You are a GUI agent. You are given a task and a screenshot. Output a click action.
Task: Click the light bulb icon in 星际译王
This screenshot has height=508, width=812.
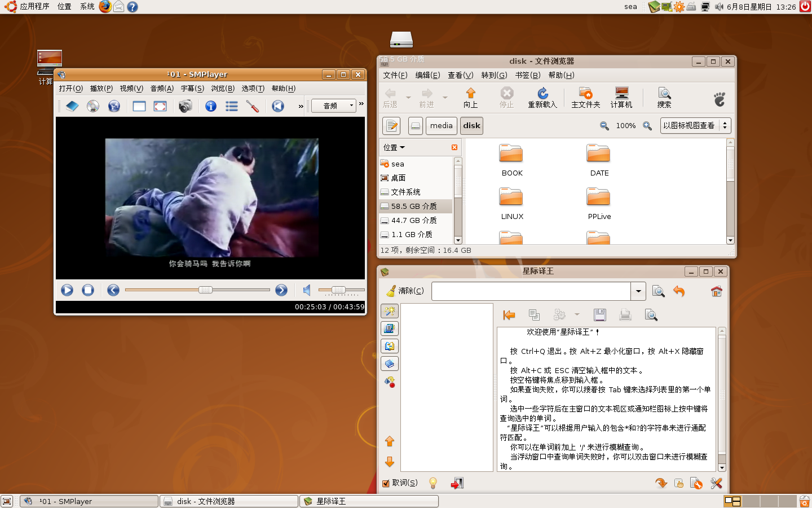tap(433, 483)
